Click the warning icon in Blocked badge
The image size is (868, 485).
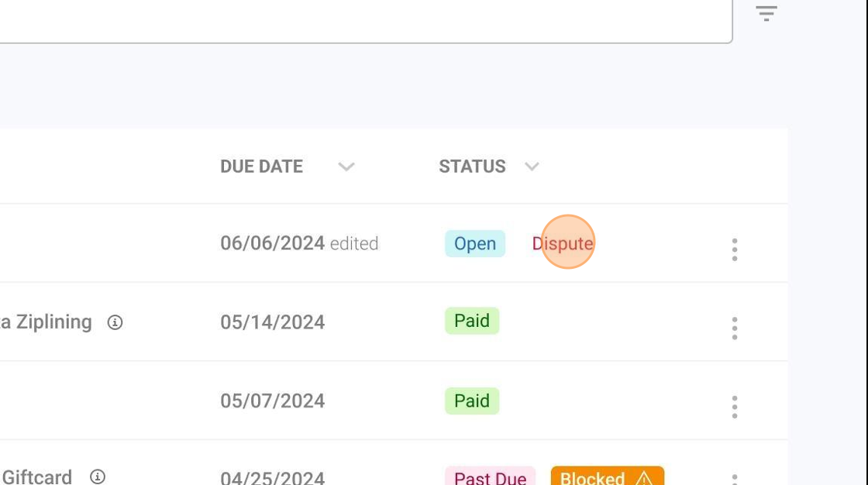644,478
